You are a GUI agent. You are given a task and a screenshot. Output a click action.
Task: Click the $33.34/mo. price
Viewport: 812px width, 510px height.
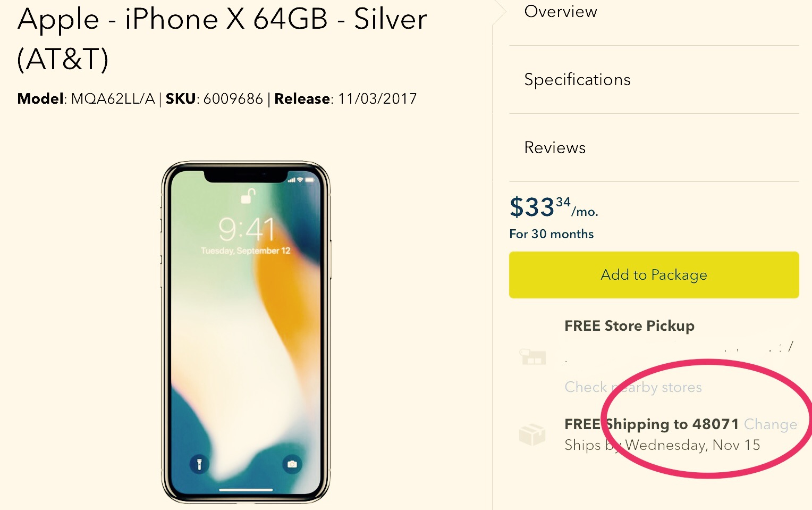(x=554, y=207)
